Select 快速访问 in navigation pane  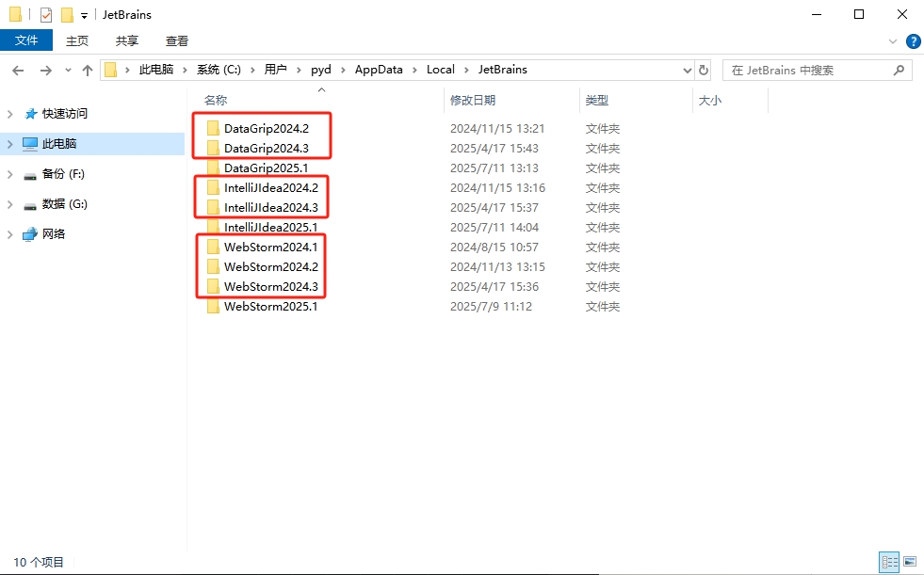click(65, 114)
